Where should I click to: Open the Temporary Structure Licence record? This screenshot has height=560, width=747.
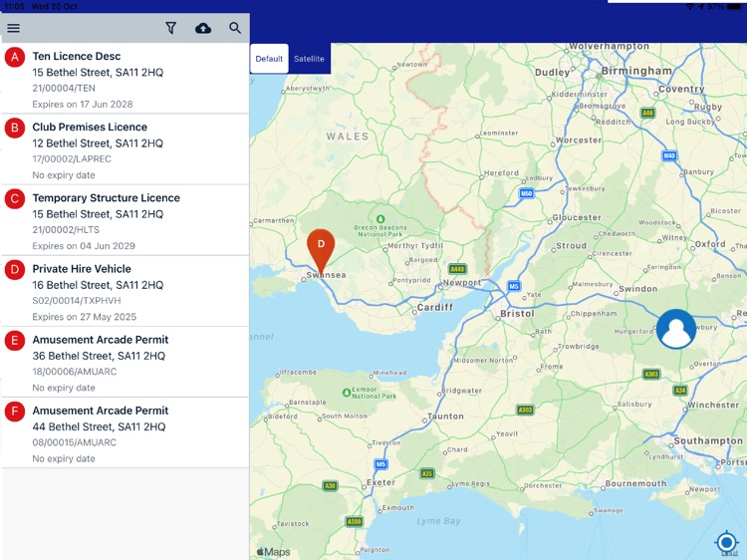[124, 220]
